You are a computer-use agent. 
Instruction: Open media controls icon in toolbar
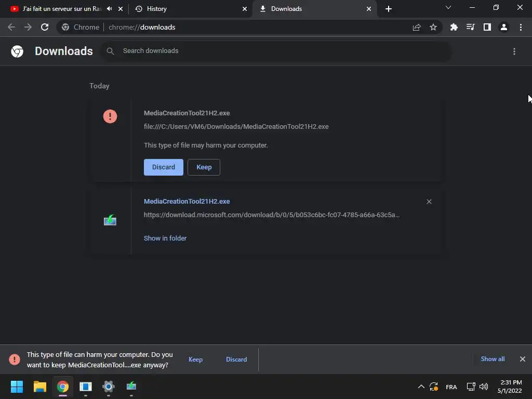pyautogui.click(x=470, y=27)
